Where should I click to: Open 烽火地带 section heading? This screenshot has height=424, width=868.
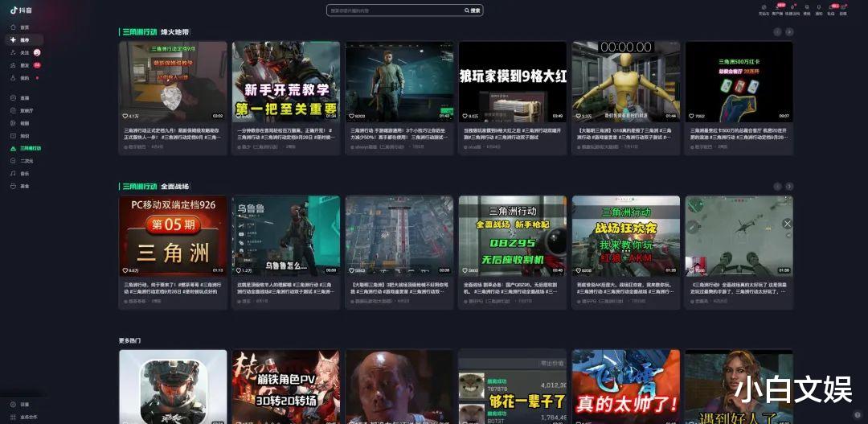click(x=174, y=32)
